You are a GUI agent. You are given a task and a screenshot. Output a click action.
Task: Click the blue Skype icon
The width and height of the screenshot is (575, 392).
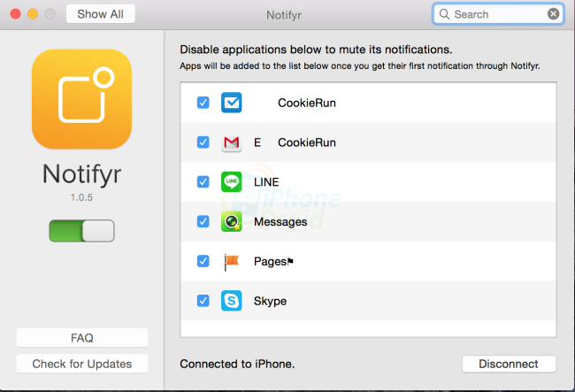pos(232,301)
